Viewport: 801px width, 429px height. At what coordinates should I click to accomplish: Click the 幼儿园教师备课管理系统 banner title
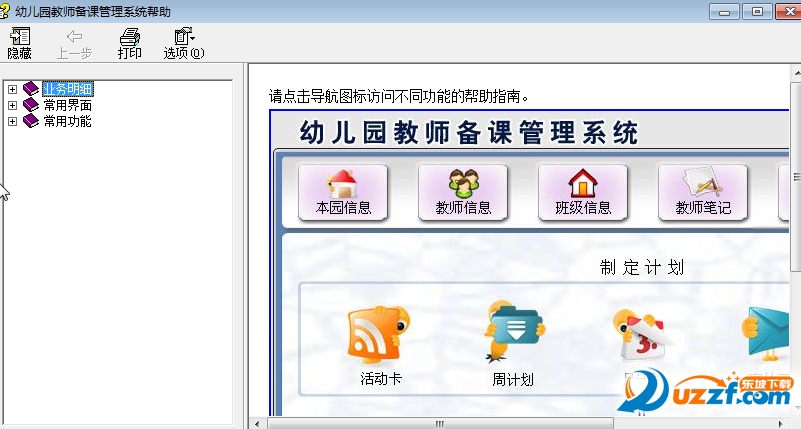469,133
